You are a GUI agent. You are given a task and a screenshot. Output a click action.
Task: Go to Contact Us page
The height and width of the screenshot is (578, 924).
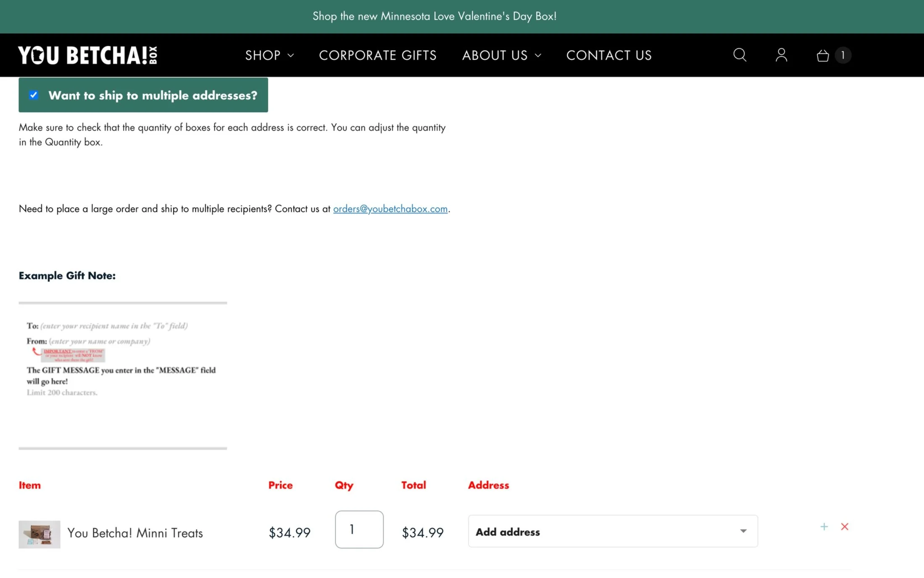pyautogui.click(x=609, y=55)
